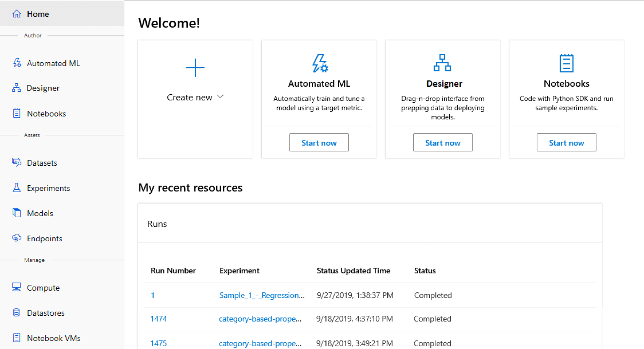Click Start now on Notebooks card
The height and width of the screenshot is (349, 644).
click(566, 142)
